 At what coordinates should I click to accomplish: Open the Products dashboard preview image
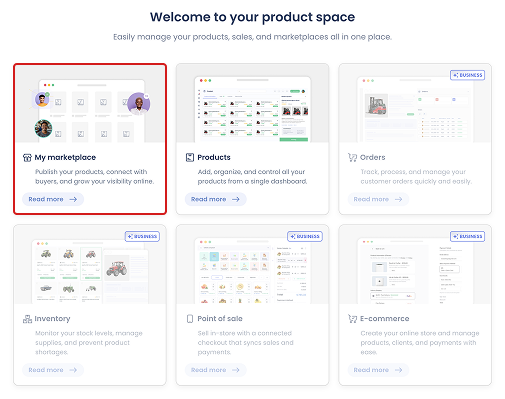252,103
